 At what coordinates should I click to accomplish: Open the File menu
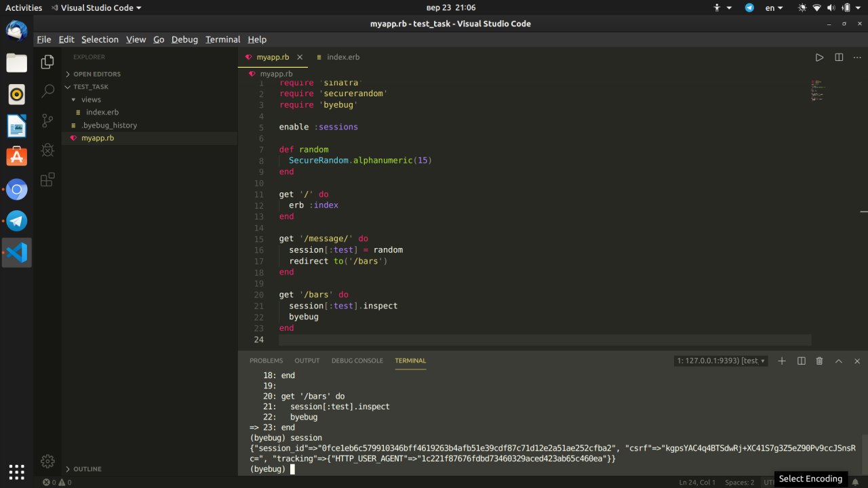(x=44, y=39)
